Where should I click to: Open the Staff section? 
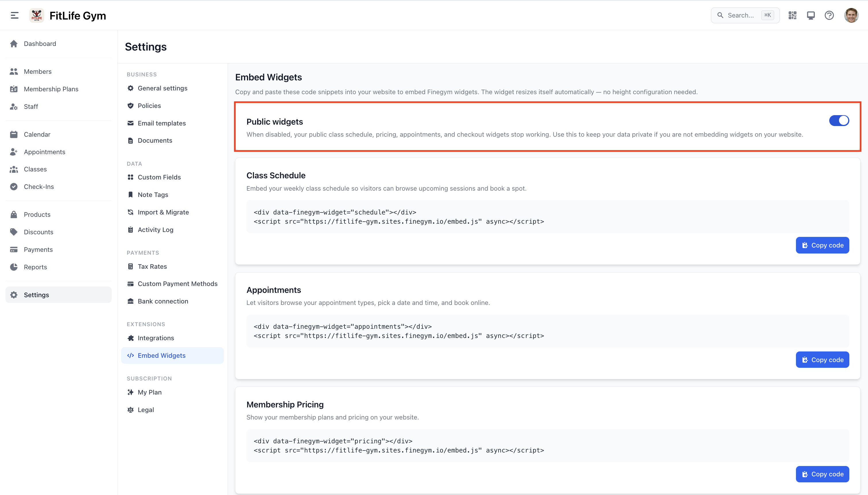pyautogui.click(x=59, y=107)
